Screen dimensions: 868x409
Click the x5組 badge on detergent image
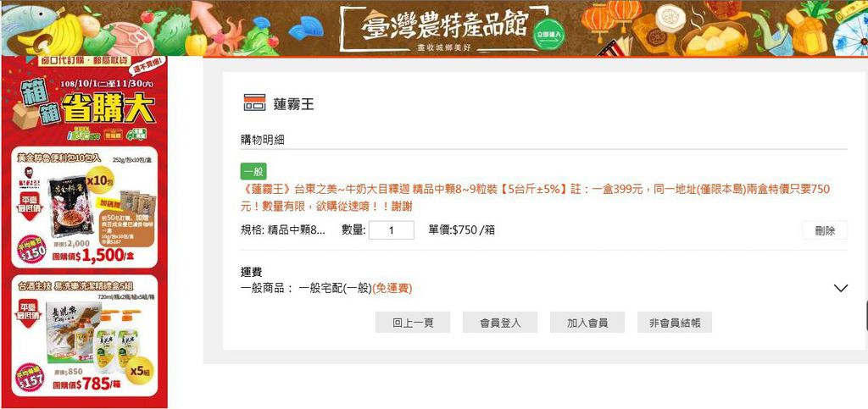click(140, 371)
